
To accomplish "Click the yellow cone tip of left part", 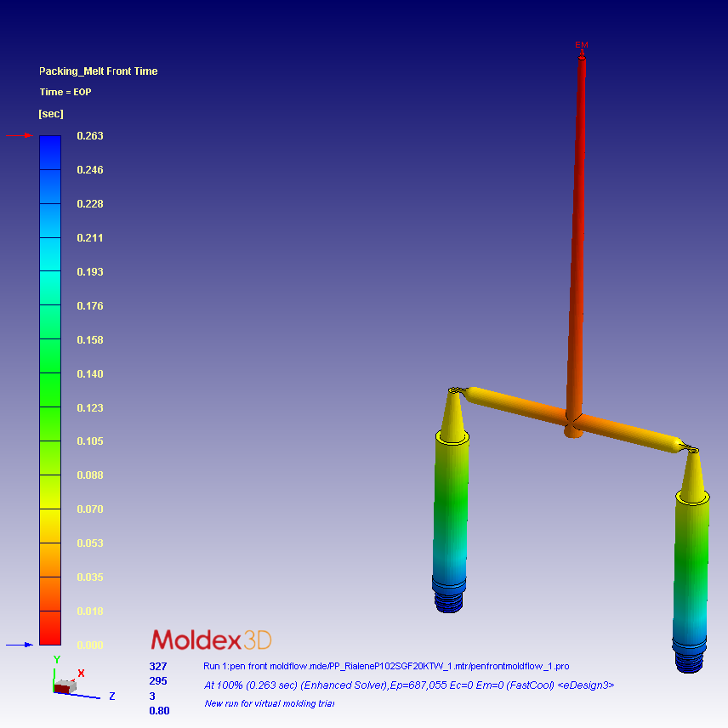I will 452,416.
